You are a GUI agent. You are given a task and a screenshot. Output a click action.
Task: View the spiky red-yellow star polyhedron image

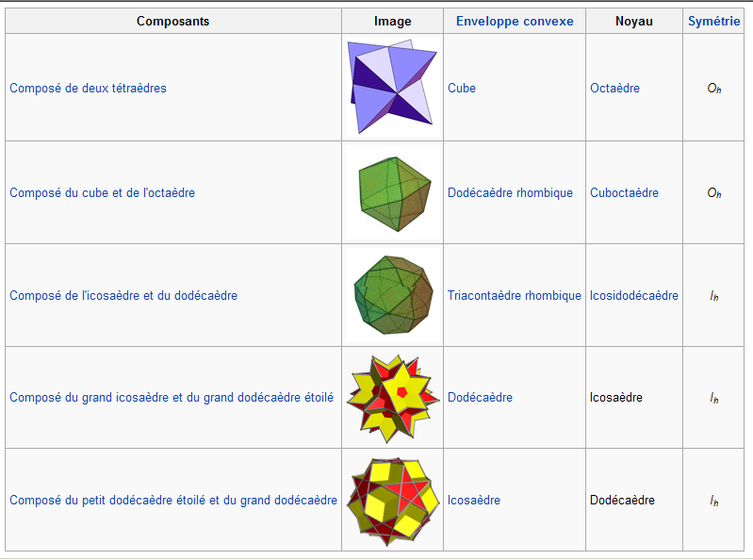[393, 398]
